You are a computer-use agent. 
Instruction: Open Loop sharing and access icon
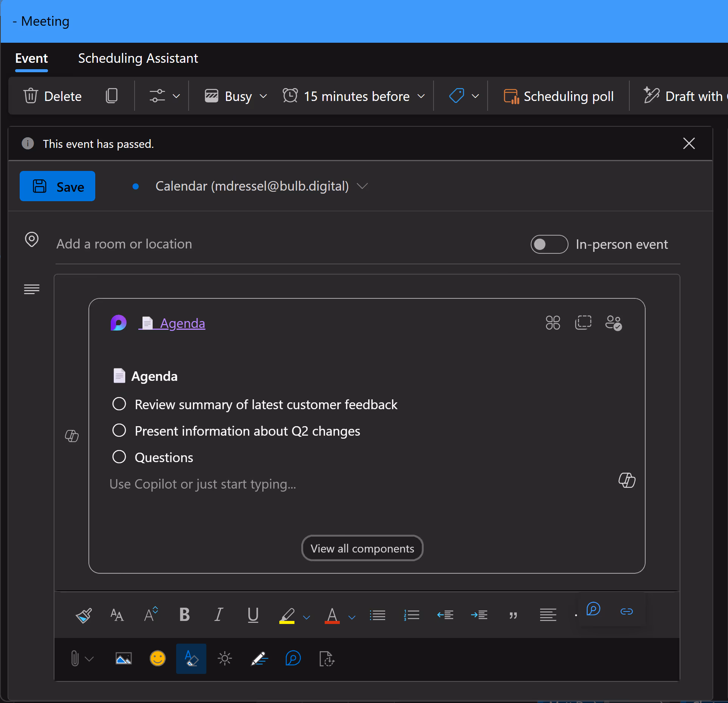pyautogui.click(x=613, y=323)
